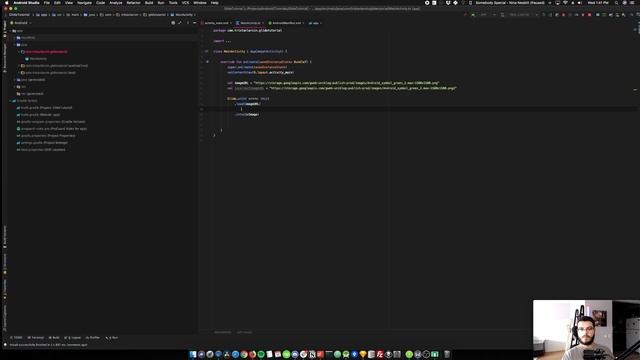Click the locate opened file target icon
Screen dimensions: 640x360
173,23
